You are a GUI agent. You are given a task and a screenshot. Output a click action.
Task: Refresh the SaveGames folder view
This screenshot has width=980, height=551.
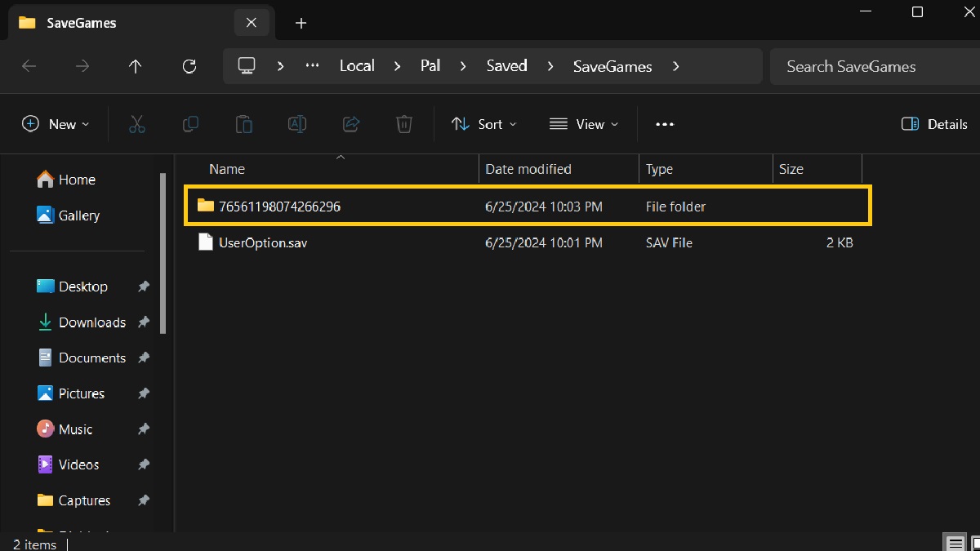point(189,66)
